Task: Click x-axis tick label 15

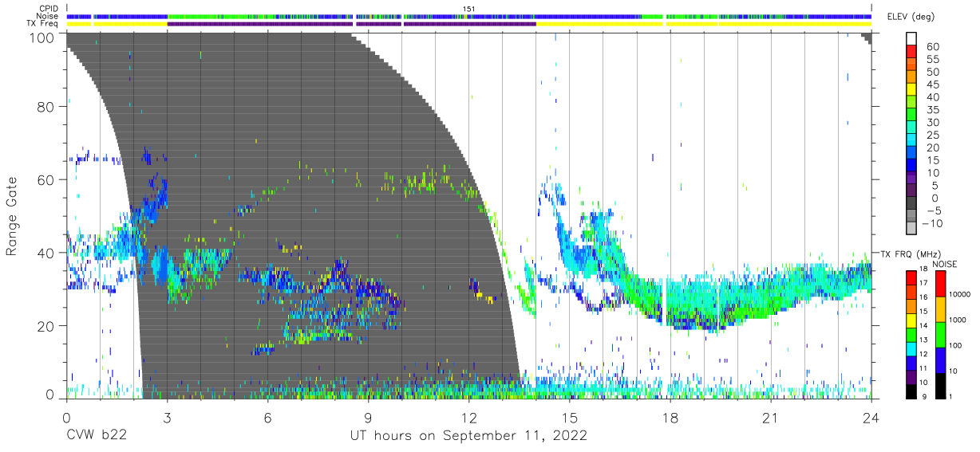Action: (x=570, y=417)
